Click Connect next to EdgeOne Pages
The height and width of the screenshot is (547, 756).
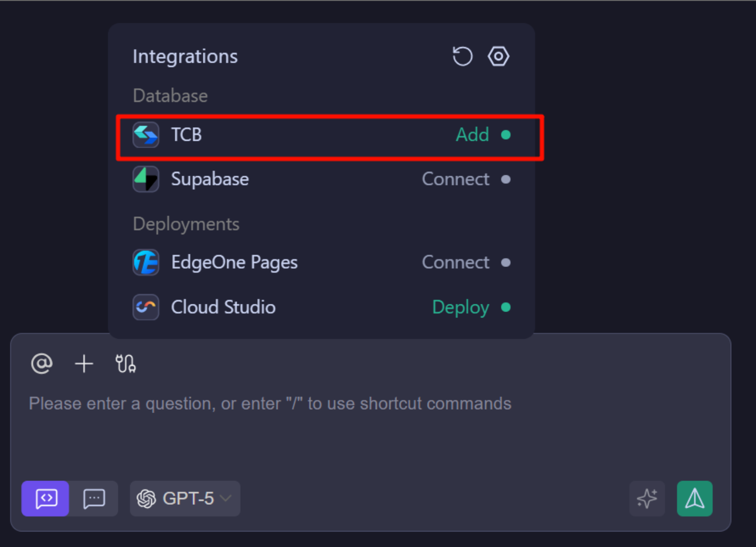[x=455, y=263]
